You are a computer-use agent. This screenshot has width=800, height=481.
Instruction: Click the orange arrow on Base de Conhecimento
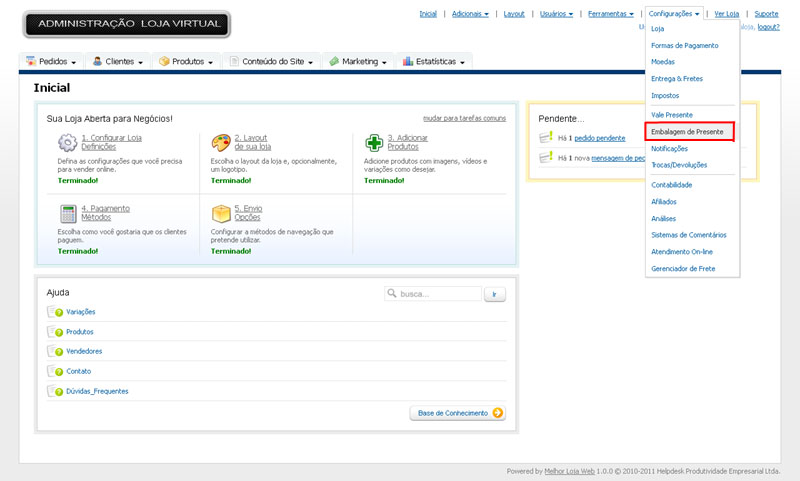tap(497, 413)
